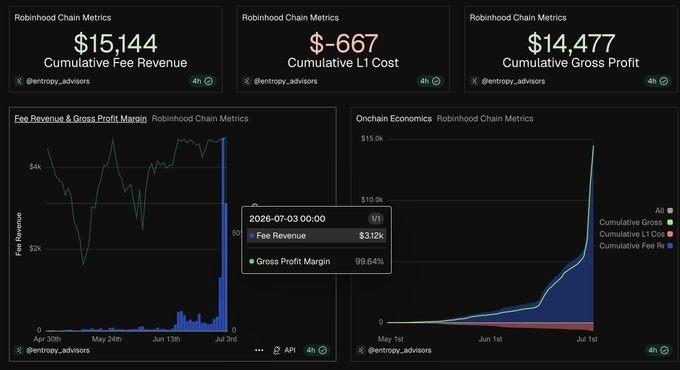Viewport: 680px width, 370px height.
Task: Click the $14,477 value
Action: (571, 43)
